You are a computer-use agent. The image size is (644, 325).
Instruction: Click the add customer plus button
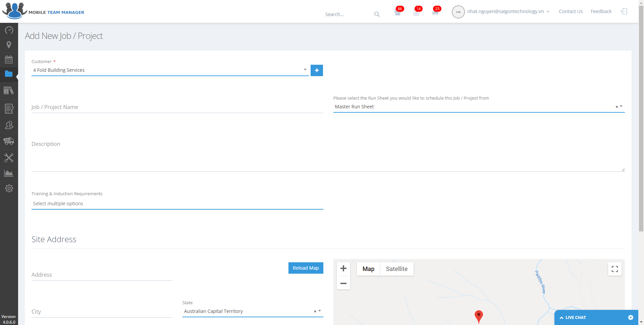[x=317, y=70]
